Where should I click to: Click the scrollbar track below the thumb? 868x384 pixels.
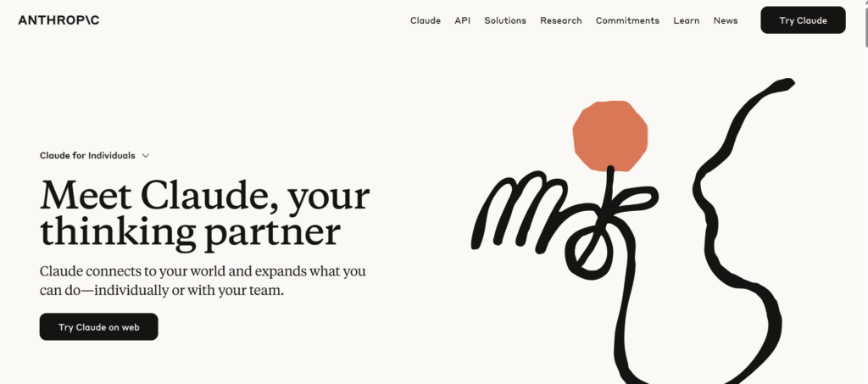[865, 216]
